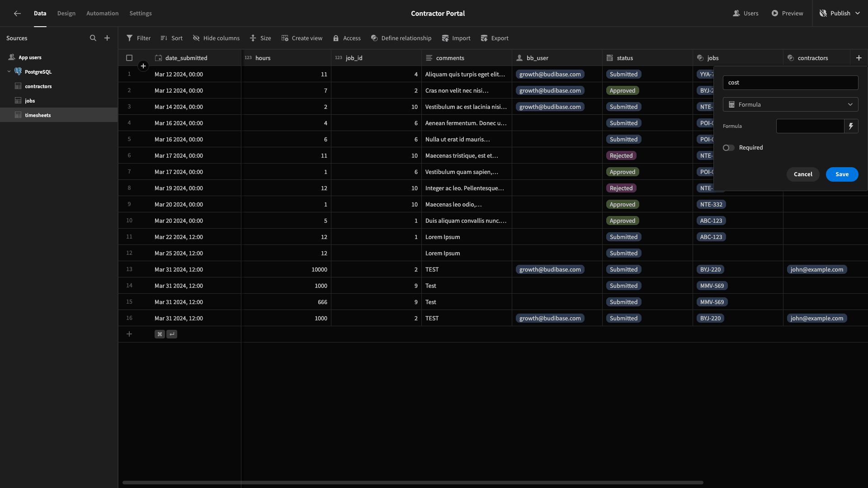Check the select-all rows checkbox
Screen dimensions: 868x488
click(x=129, y=58)
